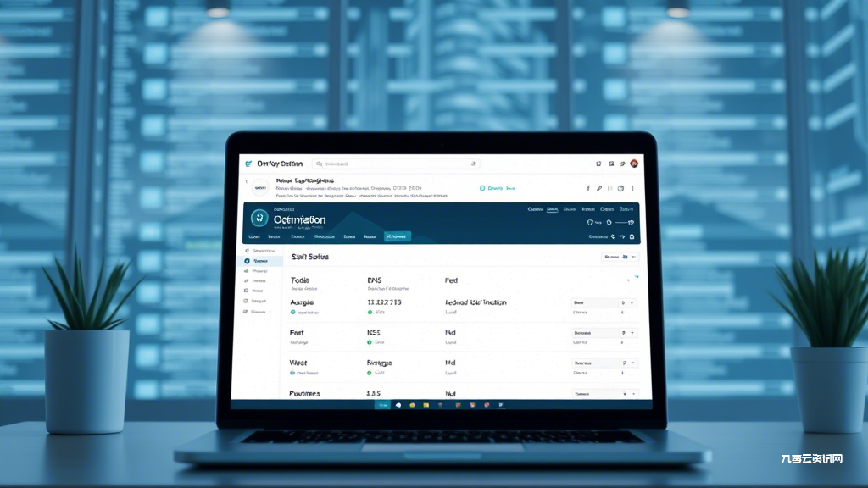
Task: Click the 'Puvrirees' row name
Action: [x=304, y=393]
